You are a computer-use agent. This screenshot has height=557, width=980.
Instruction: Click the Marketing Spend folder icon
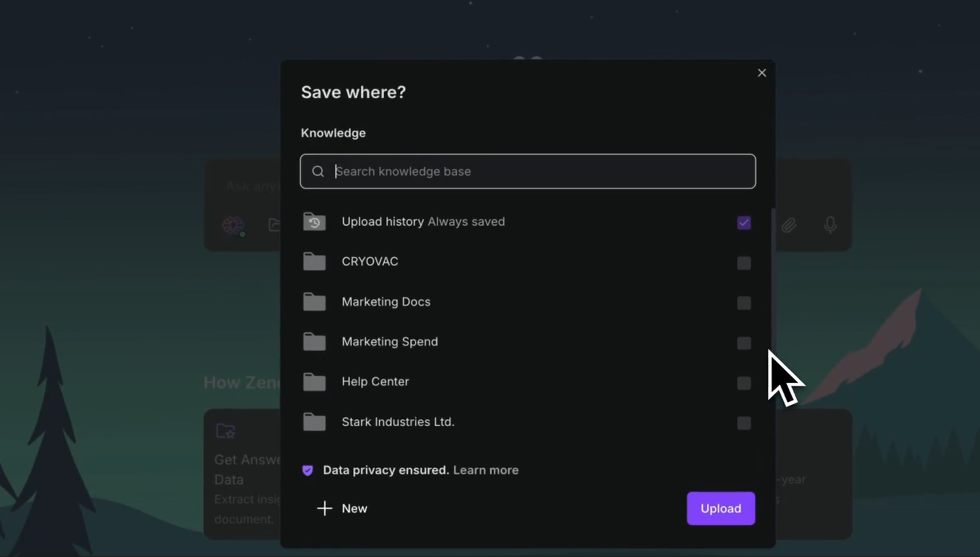(314, 342)
